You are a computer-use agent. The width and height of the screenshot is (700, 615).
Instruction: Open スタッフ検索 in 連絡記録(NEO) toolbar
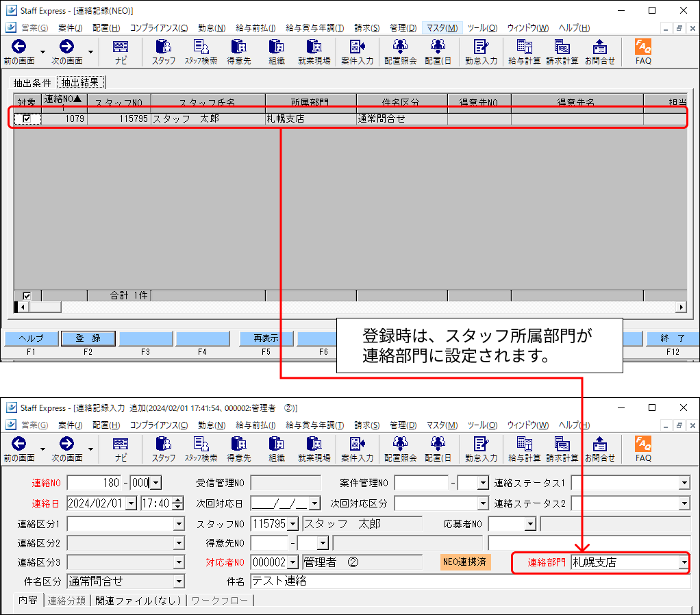(x=201, y=52)
